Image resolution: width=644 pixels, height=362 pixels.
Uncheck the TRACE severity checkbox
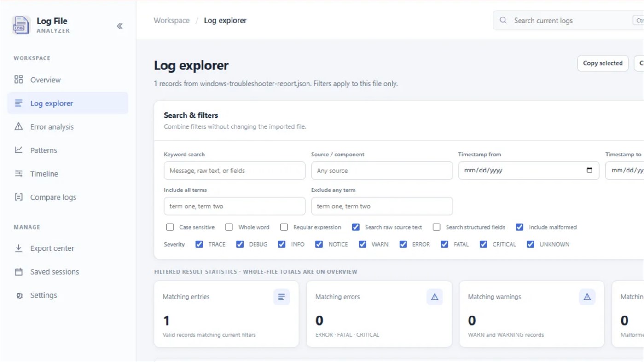click(x=199, y=244)
